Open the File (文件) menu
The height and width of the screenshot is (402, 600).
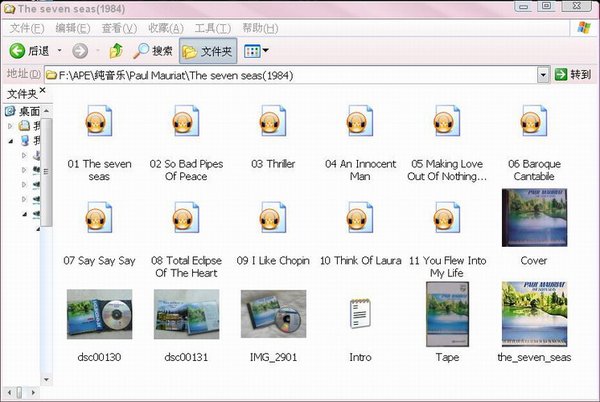click(27, 28)
